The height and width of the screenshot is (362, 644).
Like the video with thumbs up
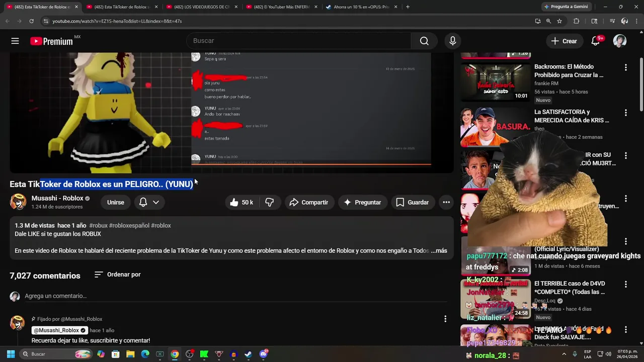pos(241,202)
